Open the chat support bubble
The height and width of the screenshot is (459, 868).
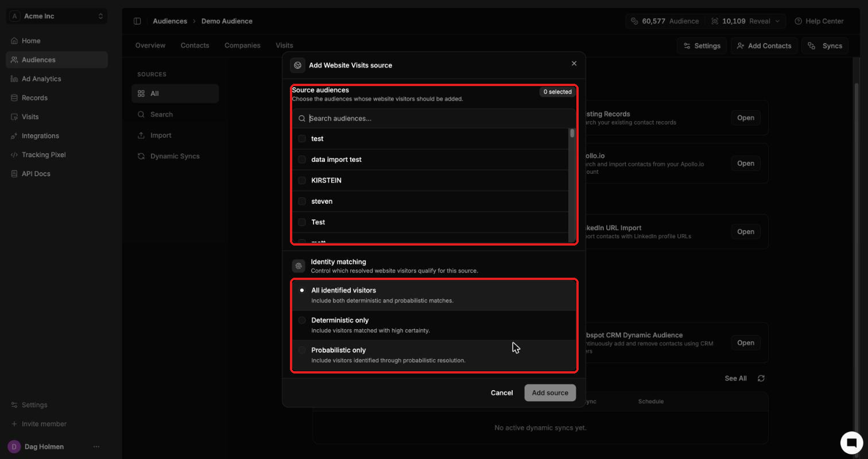coord(852,442)
